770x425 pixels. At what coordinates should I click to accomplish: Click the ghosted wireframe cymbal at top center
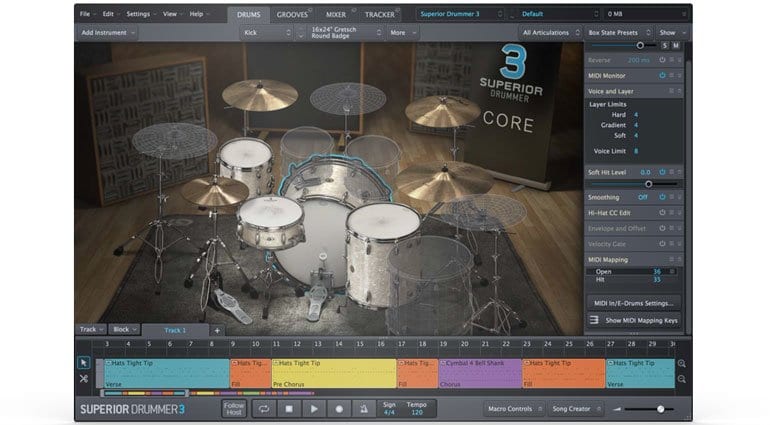point(348,98)
